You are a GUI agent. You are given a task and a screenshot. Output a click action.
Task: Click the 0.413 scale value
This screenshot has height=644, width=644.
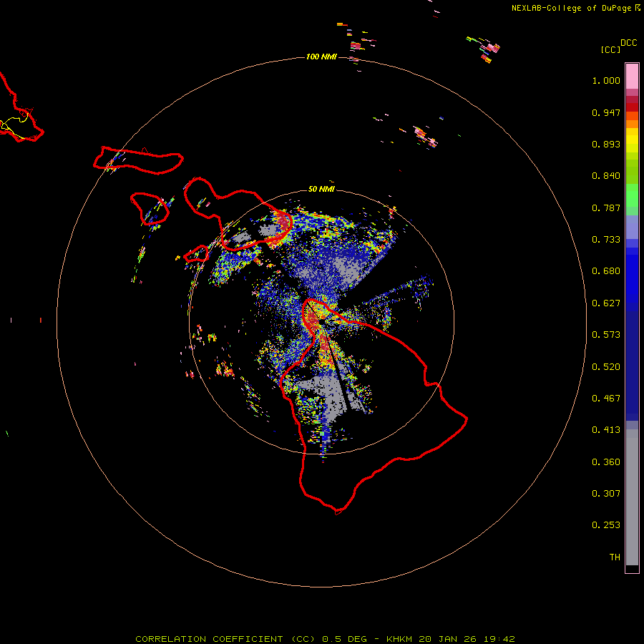tap(606, 430)
